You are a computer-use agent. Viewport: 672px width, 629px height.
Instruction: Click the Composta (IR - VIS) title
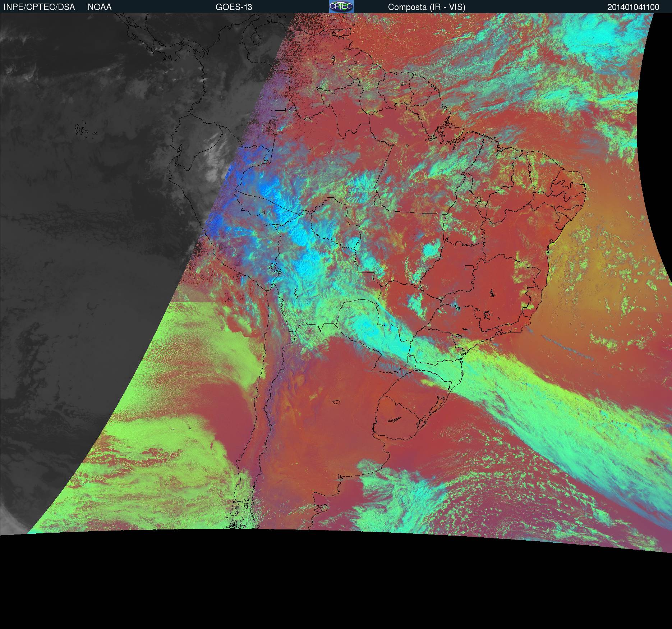(x=427, y=7)
